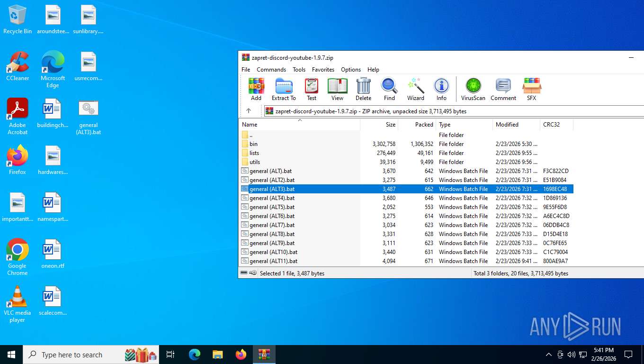The height and width of the screenshot is (364, 644).
Task: Open the Tools menu
Action: pos(299,70)
